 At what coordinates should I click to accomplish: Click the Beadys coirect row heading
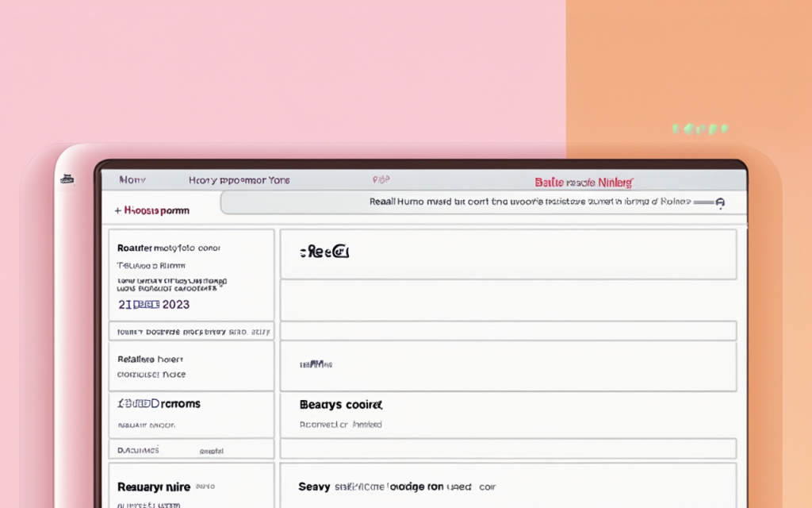(x=341, y=405)
